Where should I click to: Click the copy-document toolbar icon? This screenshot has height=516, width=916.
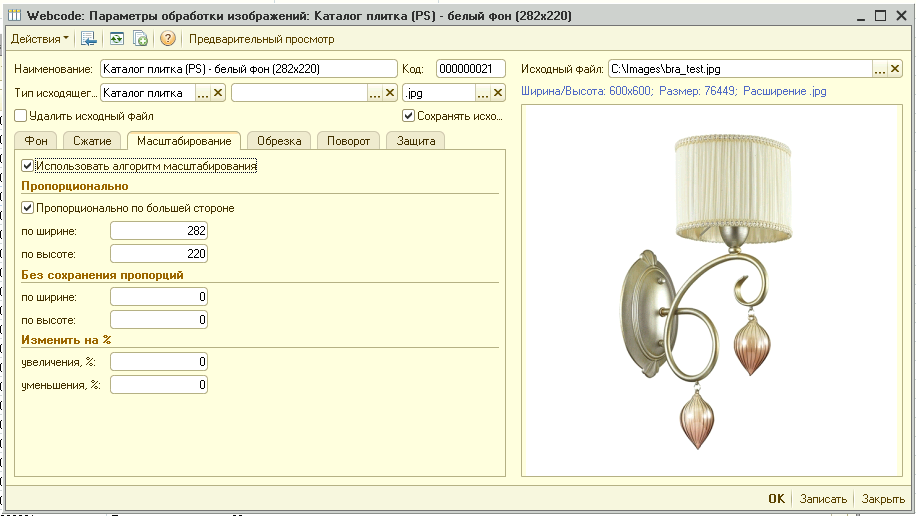point(141,39)
